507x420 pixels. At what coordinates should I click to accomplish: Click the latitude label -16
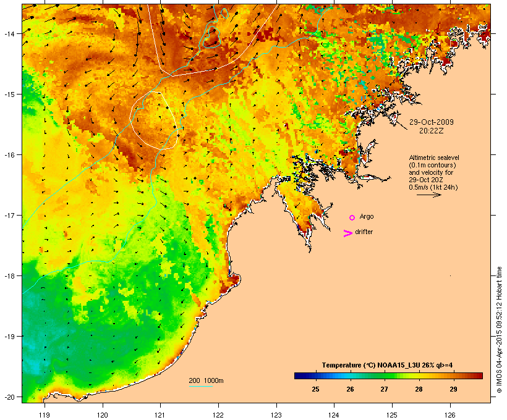tap(9, 155)
